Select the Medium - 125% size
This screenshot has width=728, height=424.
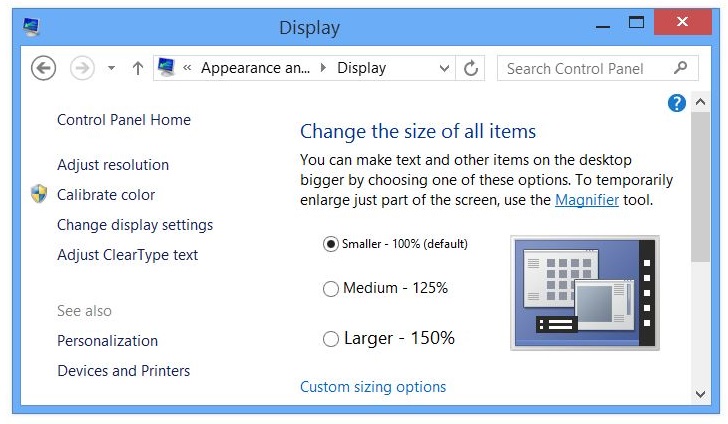[x=331, y=288]
